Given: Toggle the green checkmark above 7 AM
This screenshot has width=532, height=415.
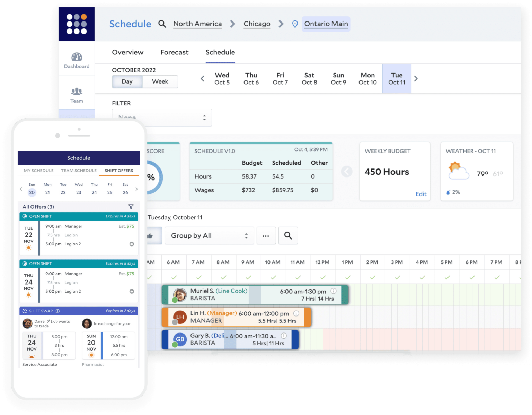Looking at the screenshot, I should pos(199,277).
